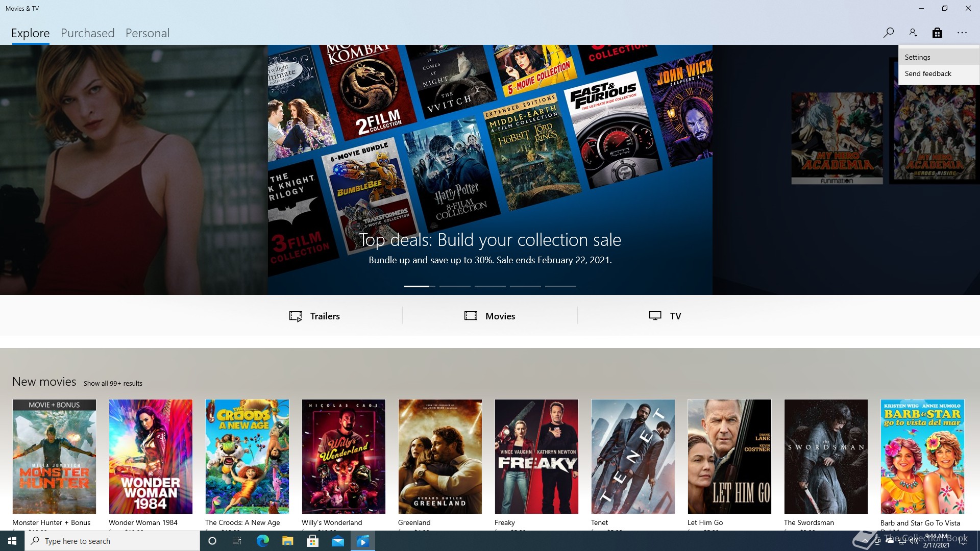Click the TV monitor icon

point(655,316)
